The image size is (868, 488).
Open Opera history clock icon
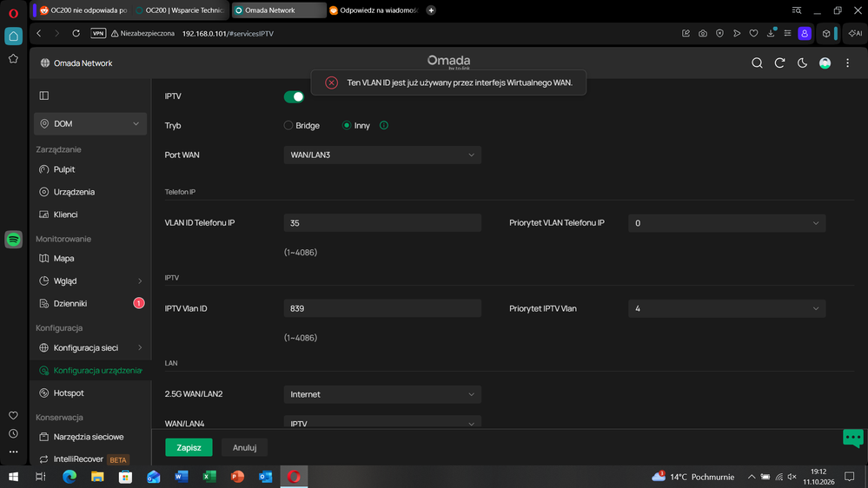(13, 434)
